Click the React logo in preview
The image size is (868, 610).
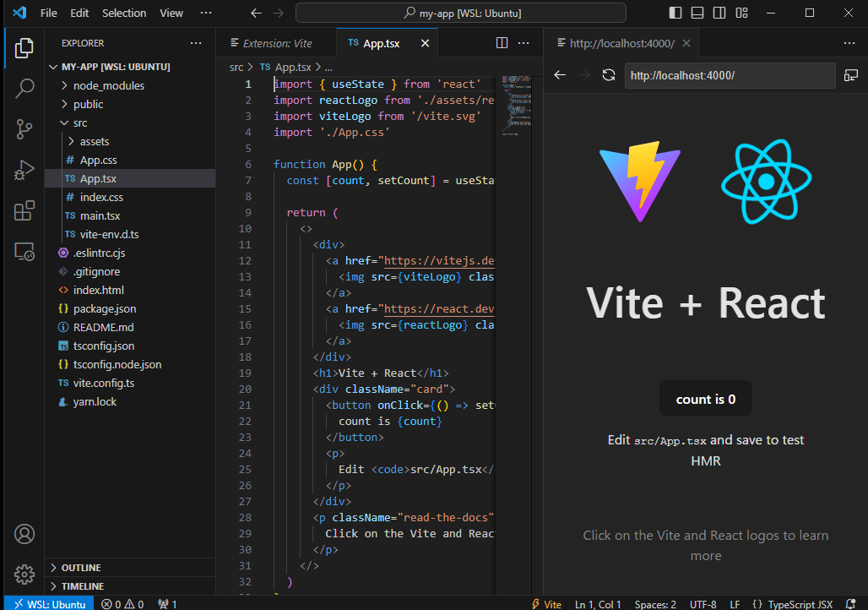[x=766, y=181]
